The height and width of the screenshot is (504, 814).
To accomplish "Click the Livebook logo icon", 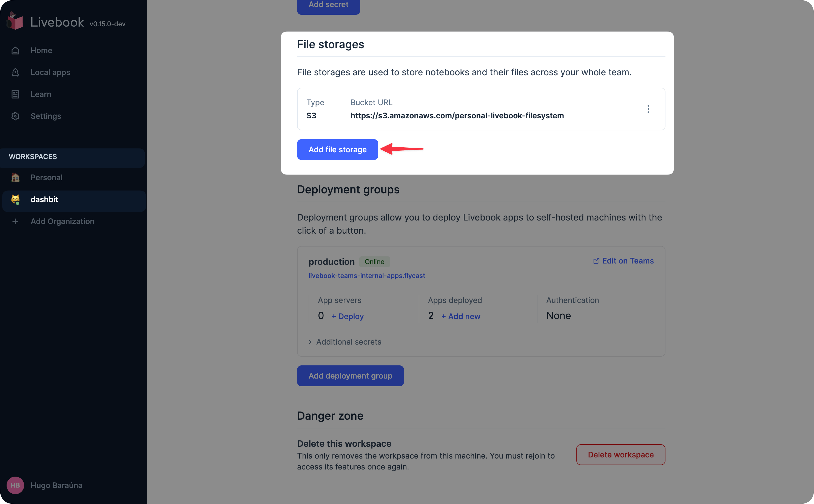I will click(15, 21).
